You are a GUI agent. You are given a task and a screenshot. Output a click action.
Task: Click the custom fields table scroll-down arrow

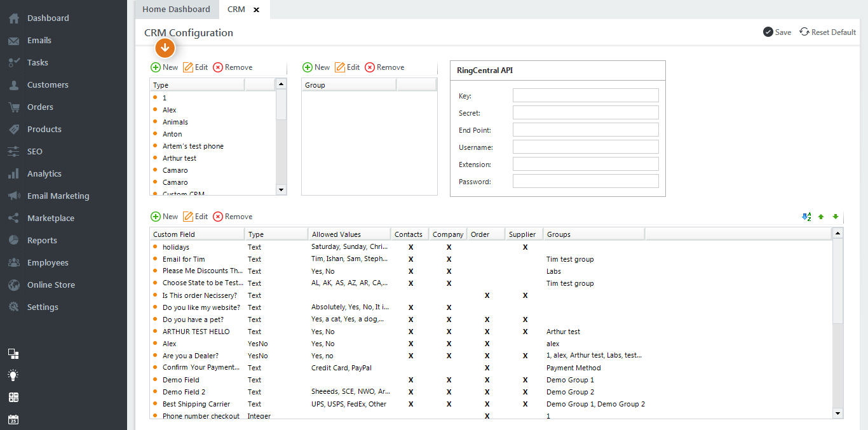pos(838,413)
